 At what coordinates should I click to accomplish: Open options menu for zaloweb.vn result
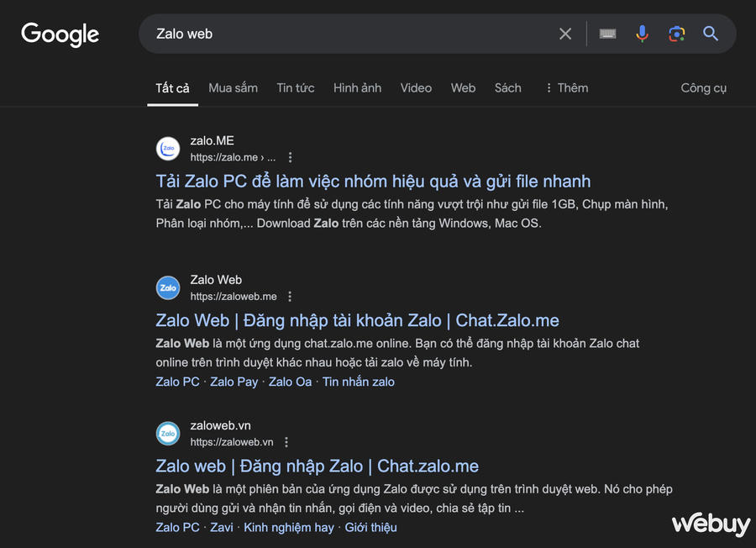click(x=286, y=442)
